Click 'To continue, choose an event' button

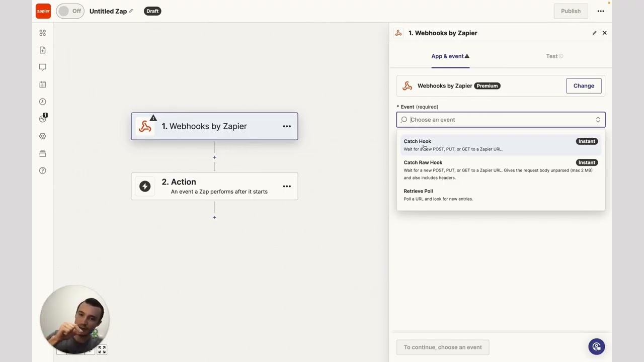tap(443, 347)
